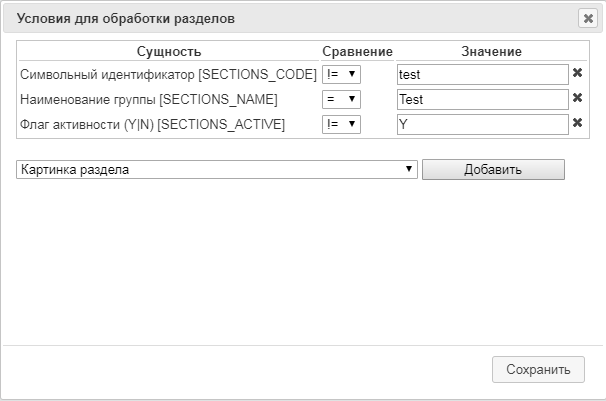Click the Сущность column header
606x401 pixels.
169,51
